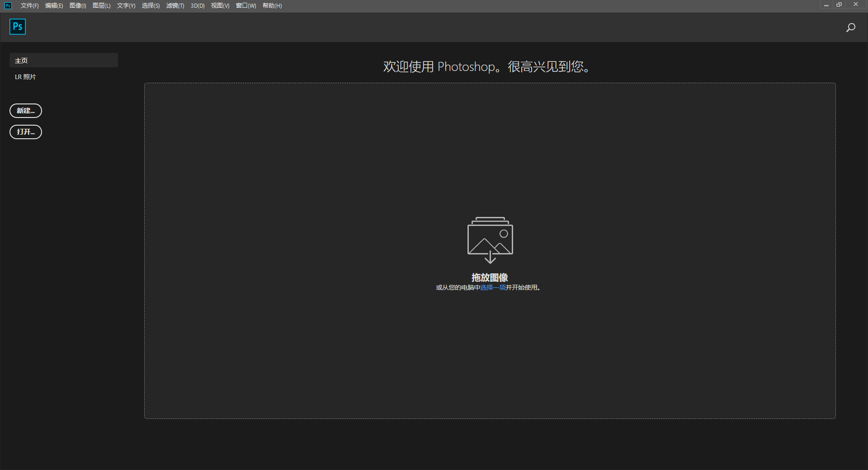Open the 3D(D) menu
The width and height of the screenshot is (868, 470).
click(197, 5)
